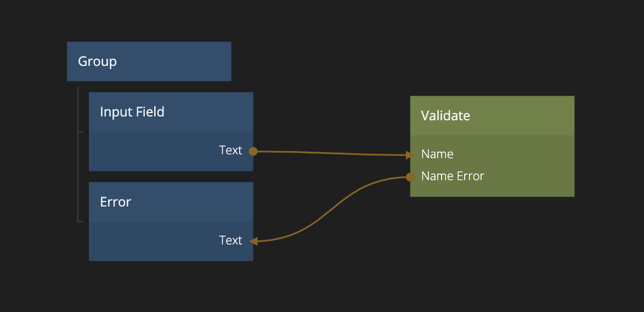Select the straight wire from Text to Name
Viewport: 644px width, 312px height.
coord(329,153)
